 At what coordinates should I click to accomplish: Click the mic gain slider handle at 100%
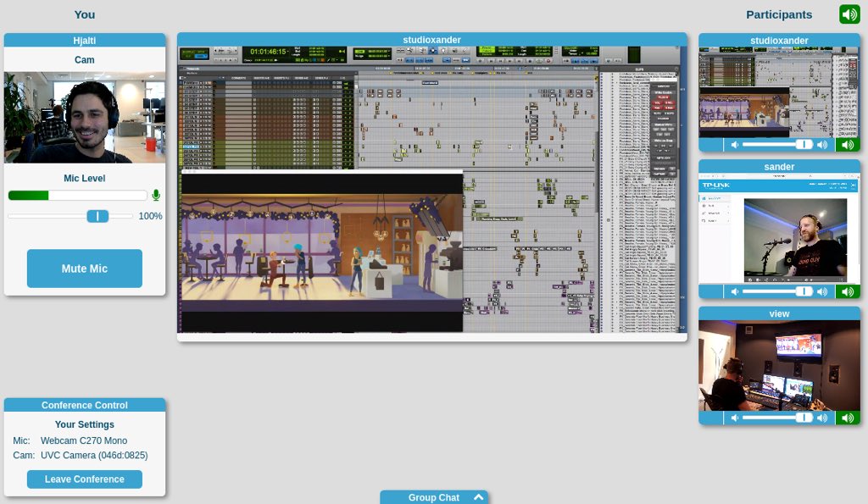tap(97, 216)
